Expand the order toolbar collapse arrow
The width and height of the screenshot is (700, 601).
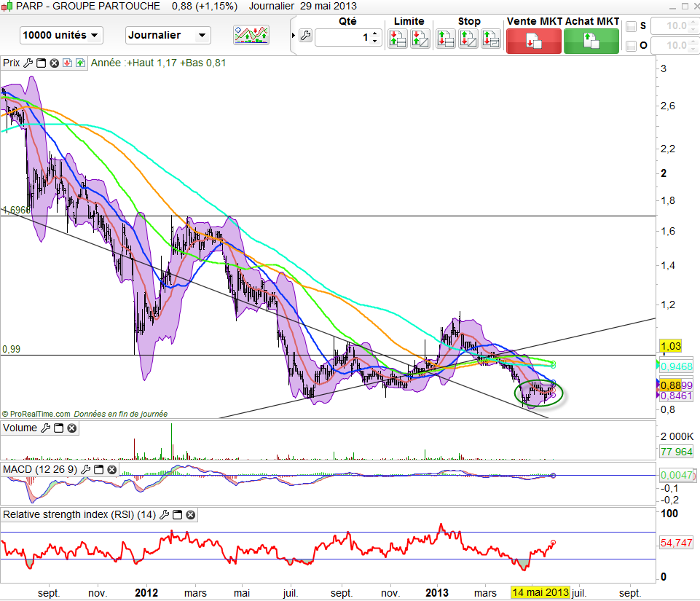point(293,36)
